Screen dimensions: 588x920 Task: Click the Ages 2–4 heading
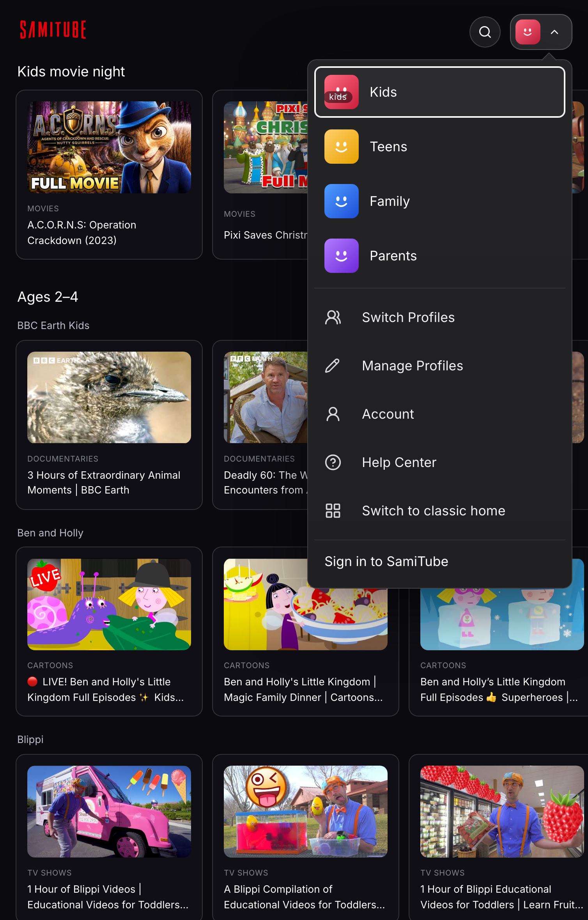pos(48,297)
